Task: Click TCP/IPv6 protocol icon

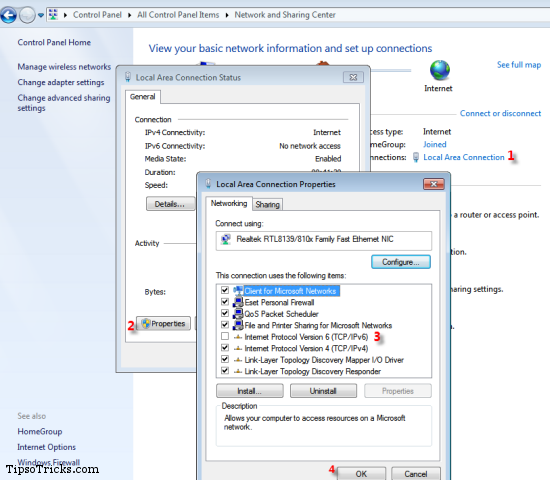Action: point(238,337)
